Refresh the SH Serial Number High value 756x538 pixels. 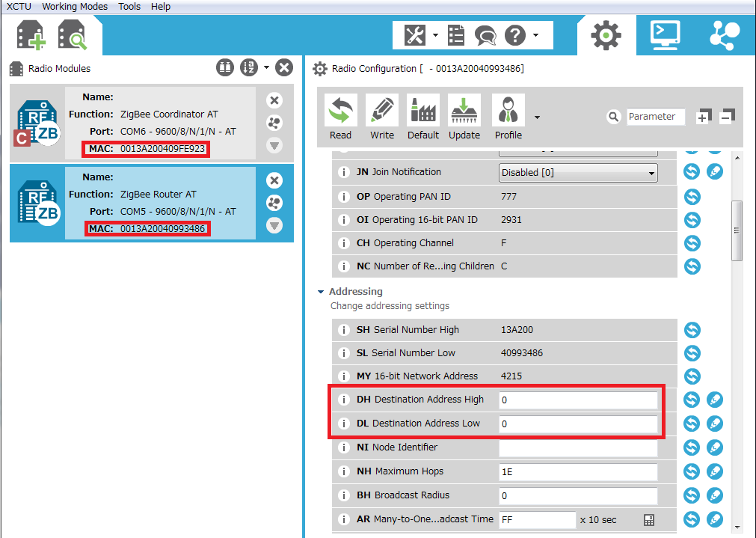point(692,330)
